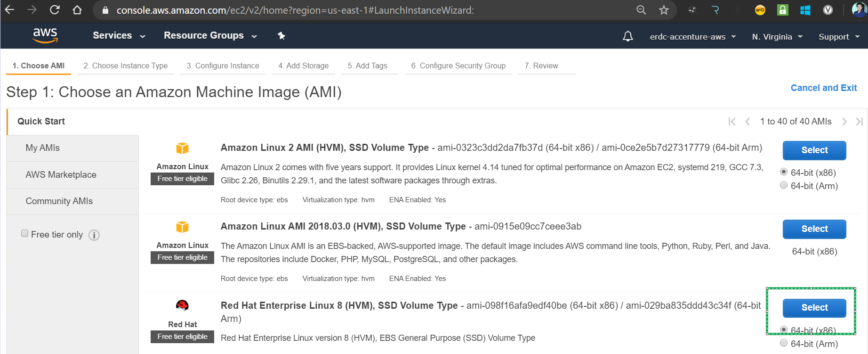Select the Amazon Linux 2018.03.0 AMI
This screenshot has width=868, height=354.
(x=814, y=229)
